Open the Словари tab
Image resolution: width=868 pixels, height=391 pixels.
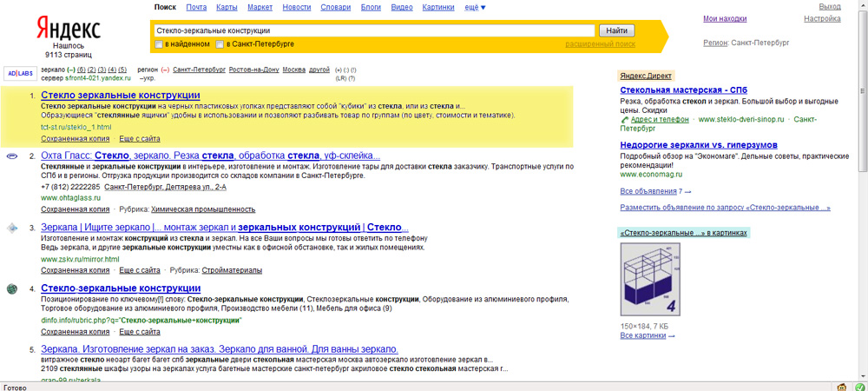point(335,8)
